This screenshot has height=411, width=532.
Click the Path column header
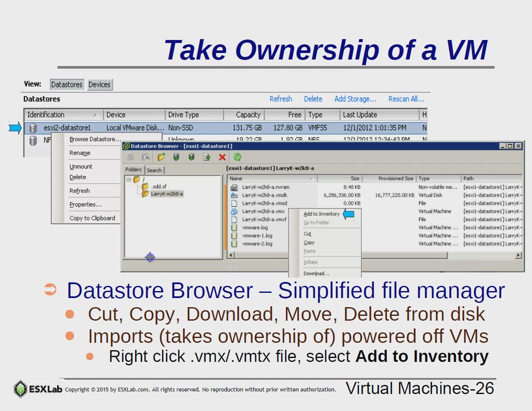click(x=491, y=179)
